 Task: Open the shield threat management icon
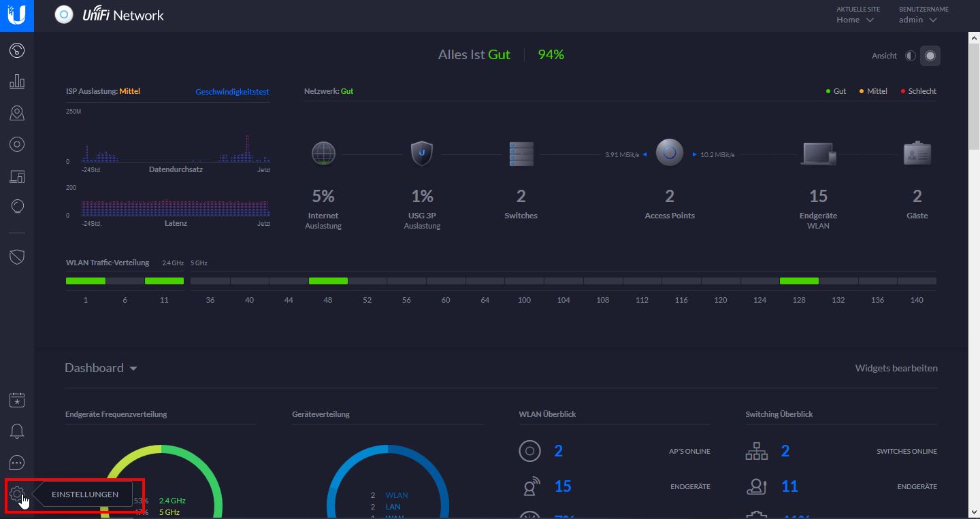[x=17, y=256]
